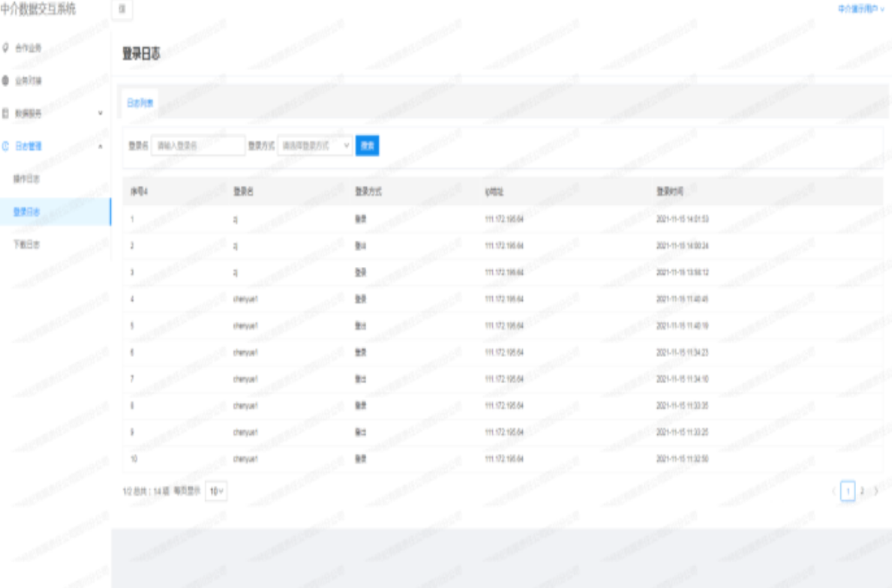Screen dimensions: 892x588
Task: Click login time 2021-11-15 14:01:53
Action: pyautogui.click(x=683, y=219)
